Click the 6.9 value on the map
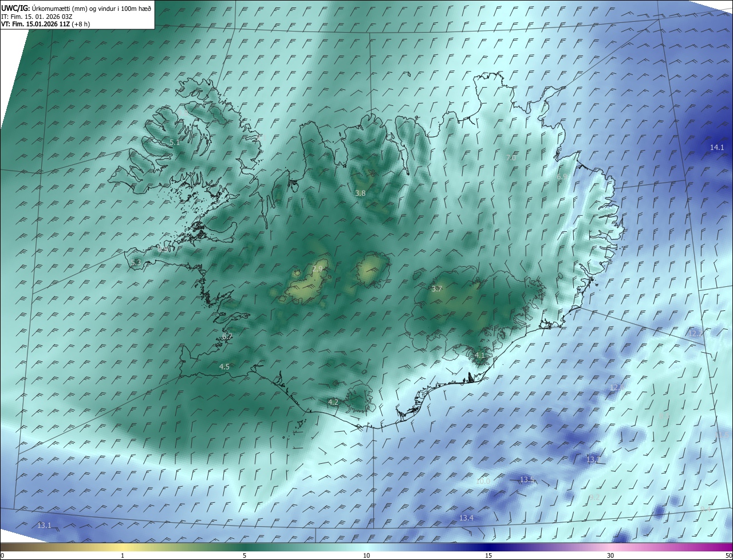 (x=561, y=177)
